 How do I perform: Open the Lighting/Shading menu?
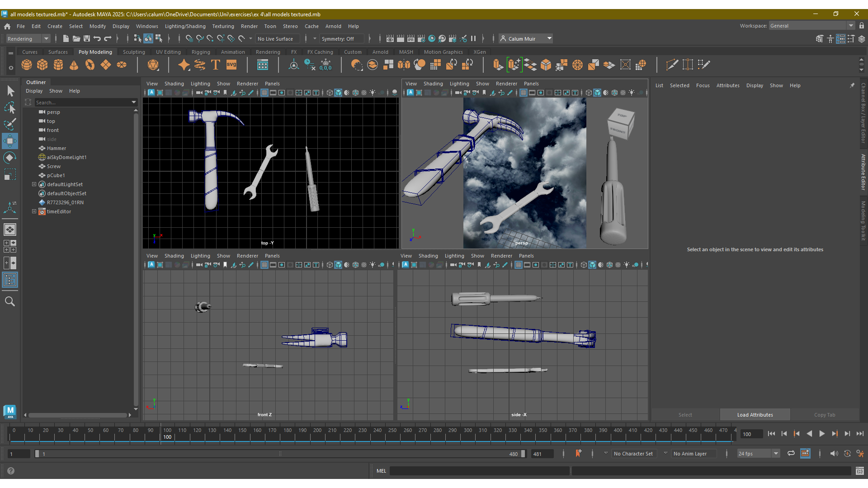[185, 26]
